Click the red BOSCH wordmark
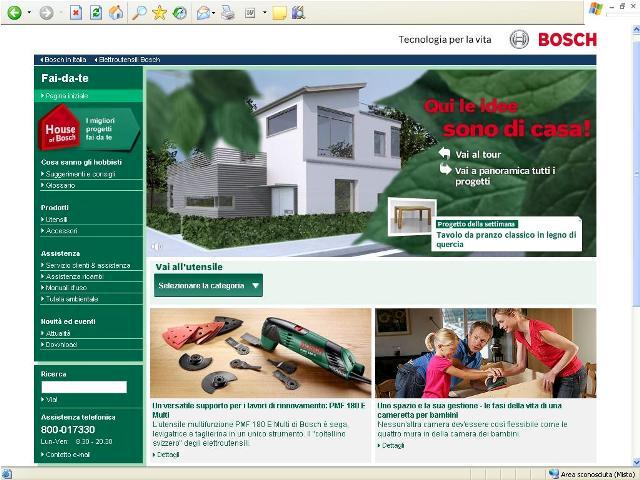640x480 pixels. coord(567,40)
